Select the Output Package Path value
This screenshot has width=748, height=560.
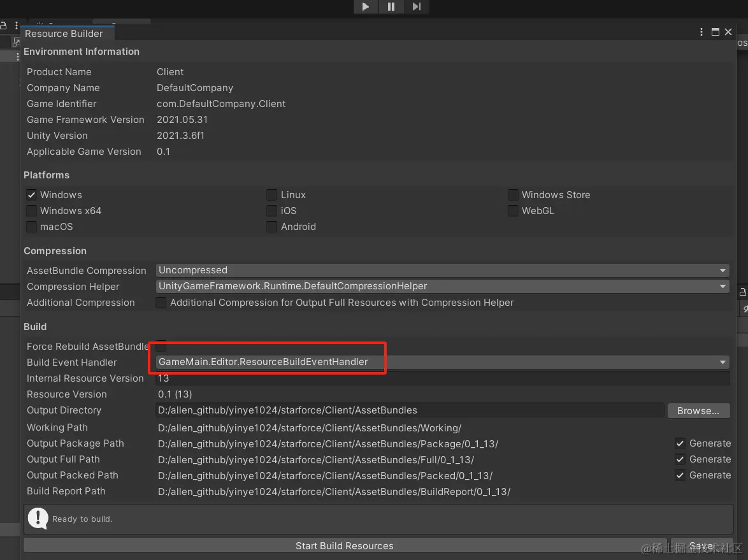pyautogui.click(x=328, y=443)
